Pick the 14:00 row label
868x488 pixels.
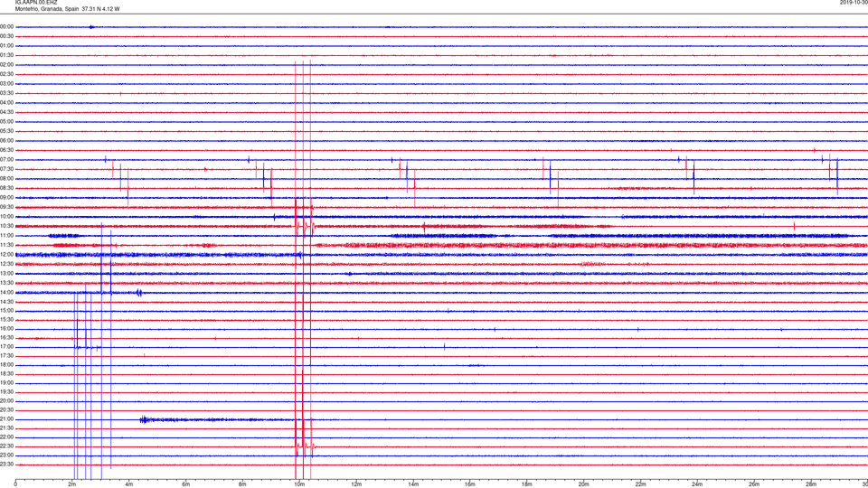click(x=6, y=292)
